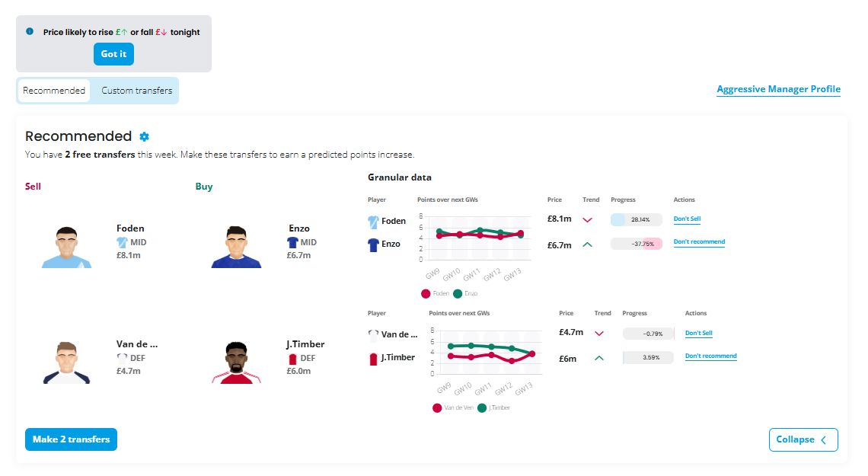
Task: Open the Aggressive Manager Profile link
Action: coord(778,90)
